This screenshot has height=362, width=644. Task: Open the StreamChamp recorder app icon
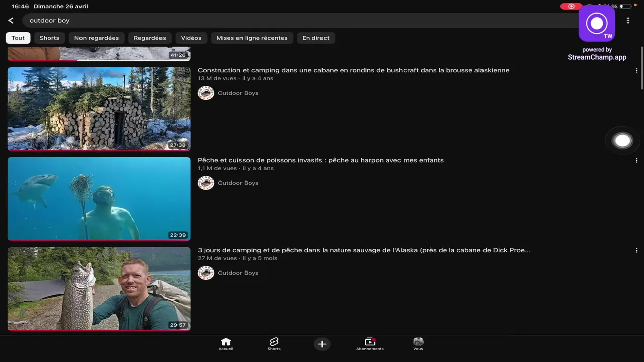point(597,23)
